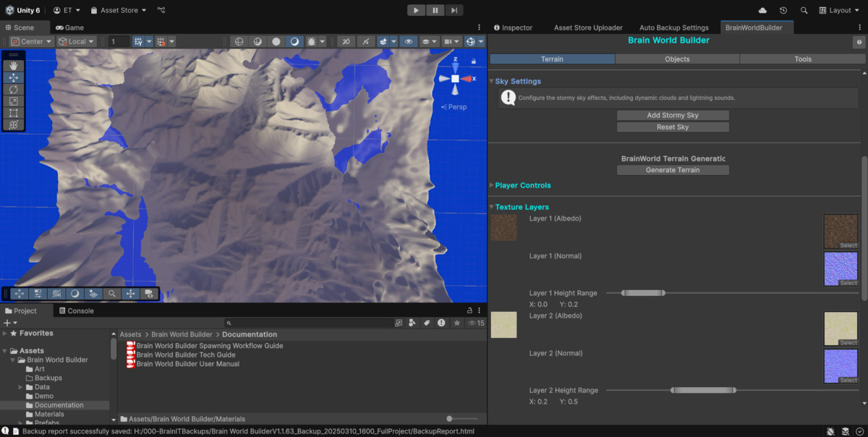The height and width of the screenshot is (437, 868).
Task: Click the scene gizmo center cube
Action: click(x=455, y=78)
